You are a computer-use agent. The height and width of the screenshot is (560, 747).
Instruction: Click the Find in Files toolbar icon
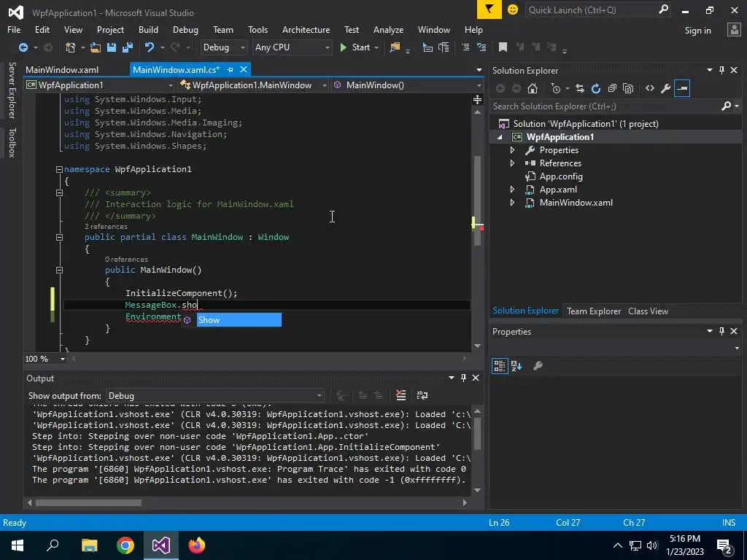click(395, 47)
